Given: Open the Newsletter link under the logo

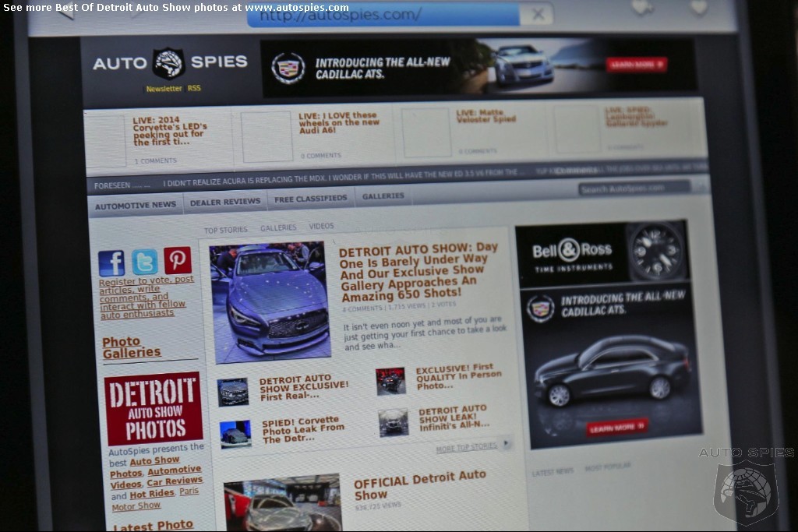Looking at the screenshot, I should tap(164, 89).
